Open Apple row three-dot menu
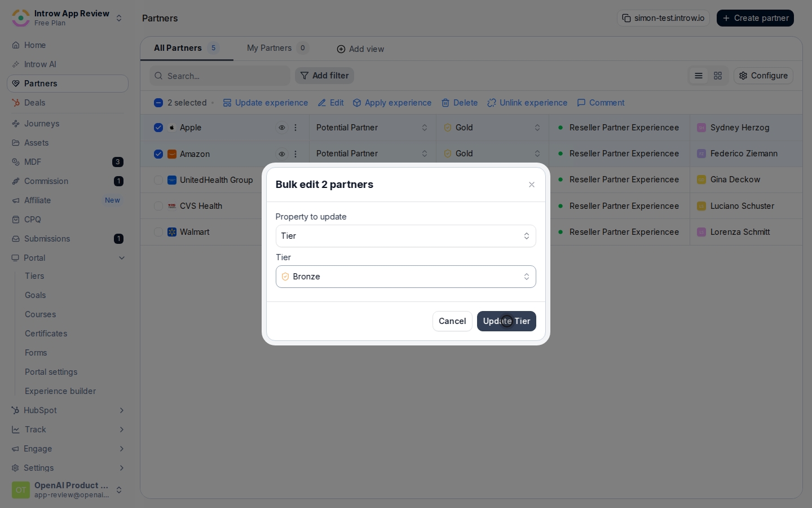Viewport: 812px width, 508px height. [x=295, y=128]
